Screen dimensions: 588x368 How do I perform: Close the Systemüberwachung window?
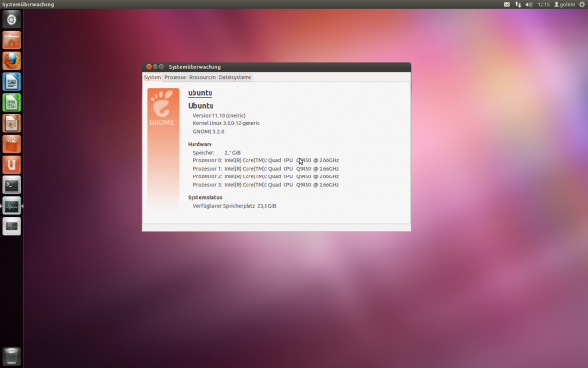pyautogui.click(x=149, y=67)
